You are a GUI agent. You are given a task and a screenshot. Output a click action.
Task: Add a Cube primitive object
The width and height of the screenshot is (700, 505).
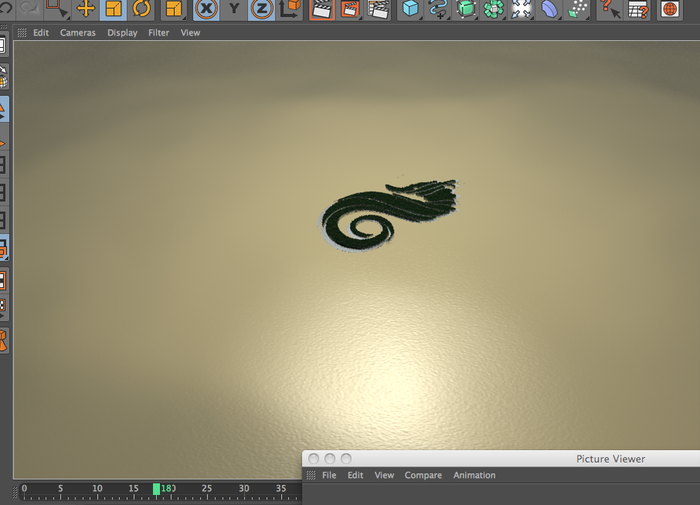[x=410, y=8]
